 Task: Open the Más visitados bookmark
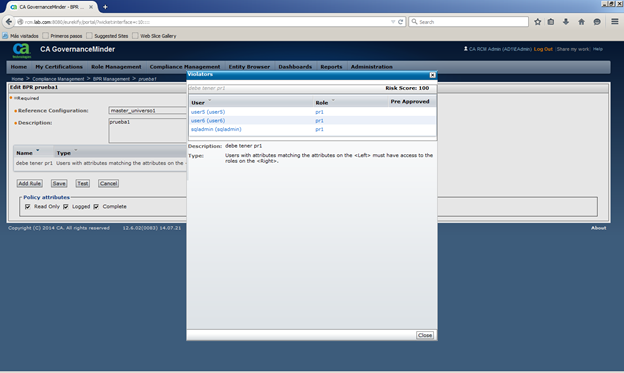coord(21,36)
